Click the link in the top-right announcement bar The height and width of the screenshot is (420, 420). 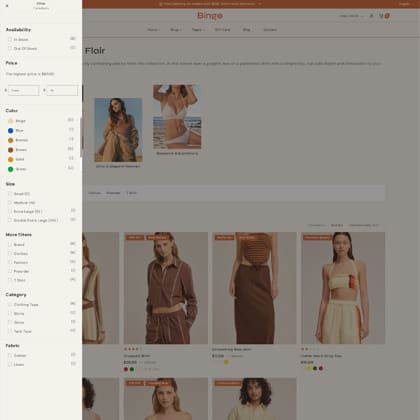(404, 4)
